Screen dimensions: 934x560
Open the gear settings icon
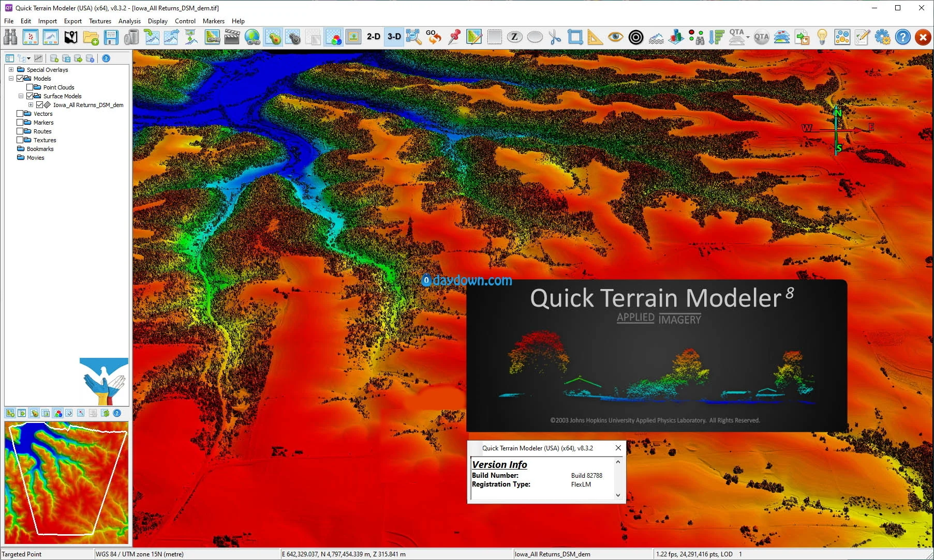click(882, 37)
